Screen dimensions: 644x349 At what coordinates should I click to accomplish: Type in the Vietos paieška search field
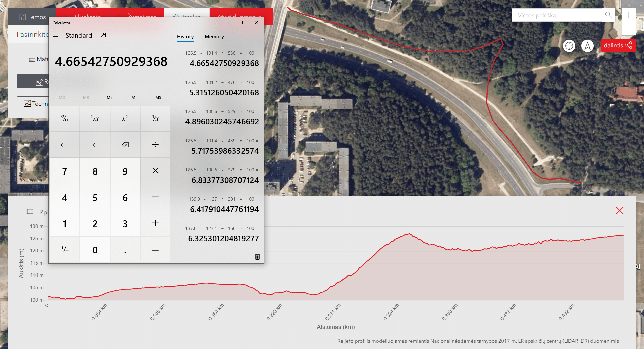pos(557,15)
